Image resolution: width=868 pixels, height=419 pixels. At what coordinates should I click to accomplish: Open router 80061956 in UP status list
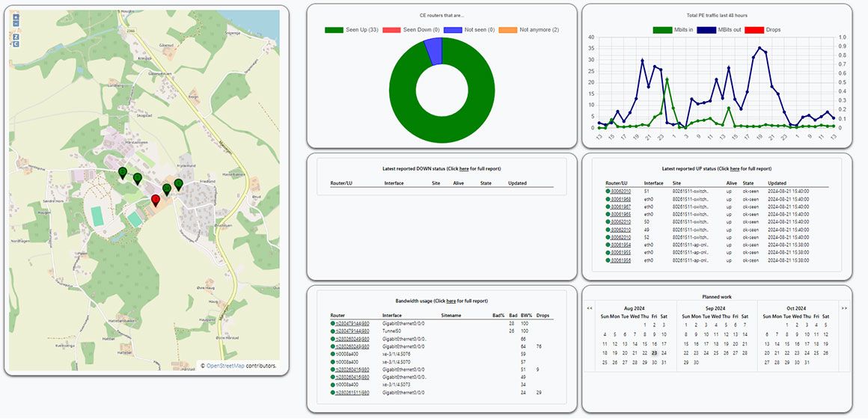point(620,260)
